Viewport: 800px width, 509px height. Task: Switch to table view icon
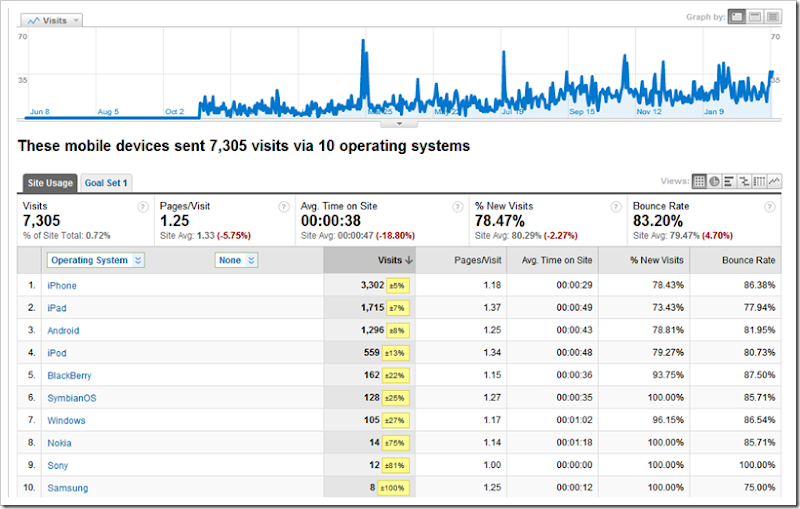click(x=699, y=181)
